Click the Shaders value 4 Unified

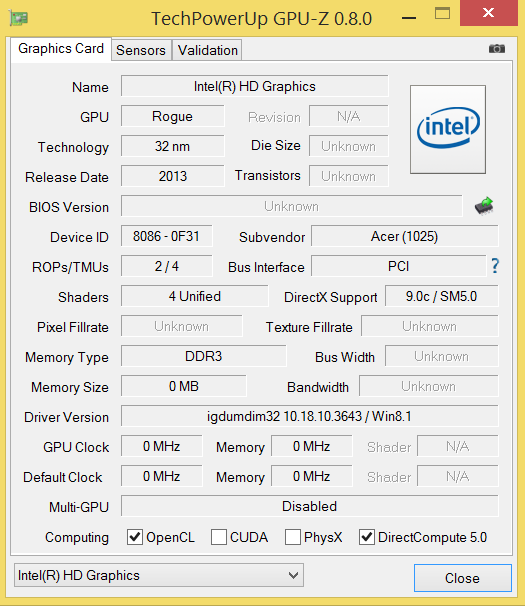(194, 296)
